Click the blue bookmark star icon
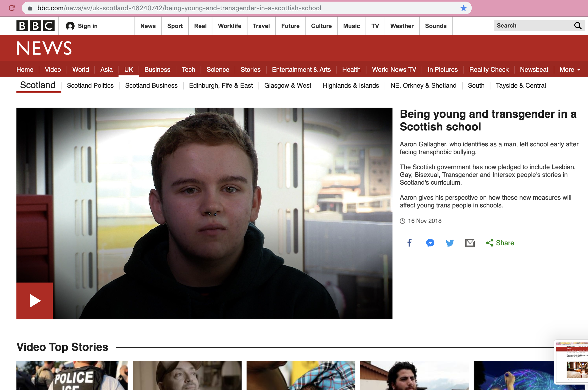 pyautogui.click(x=463, y=8)
